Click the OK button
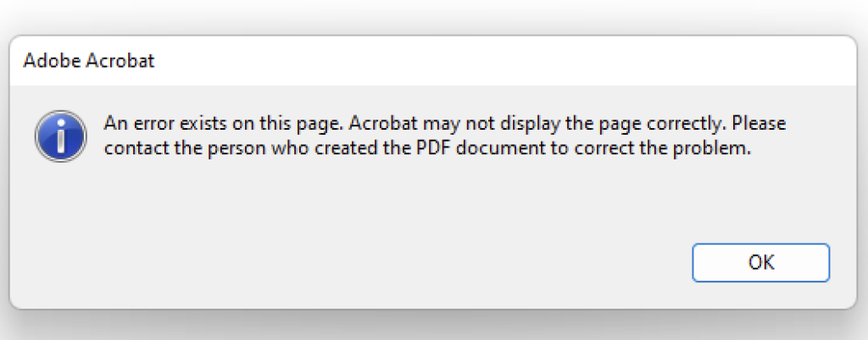The height and width of the screenshot is (340, 868). 760,263
